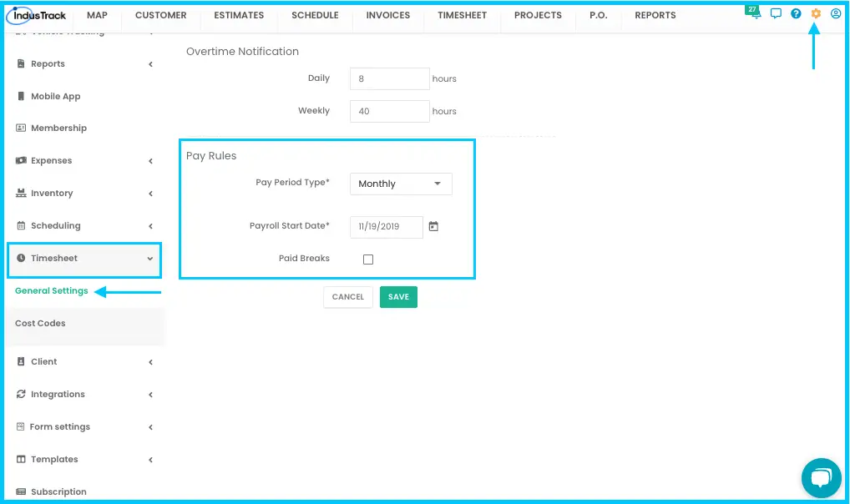Viewport: 850px width, 504px height.
Task: Click the Daily overtime hours field
Action: pyautogui.click(x=390, y=78)
